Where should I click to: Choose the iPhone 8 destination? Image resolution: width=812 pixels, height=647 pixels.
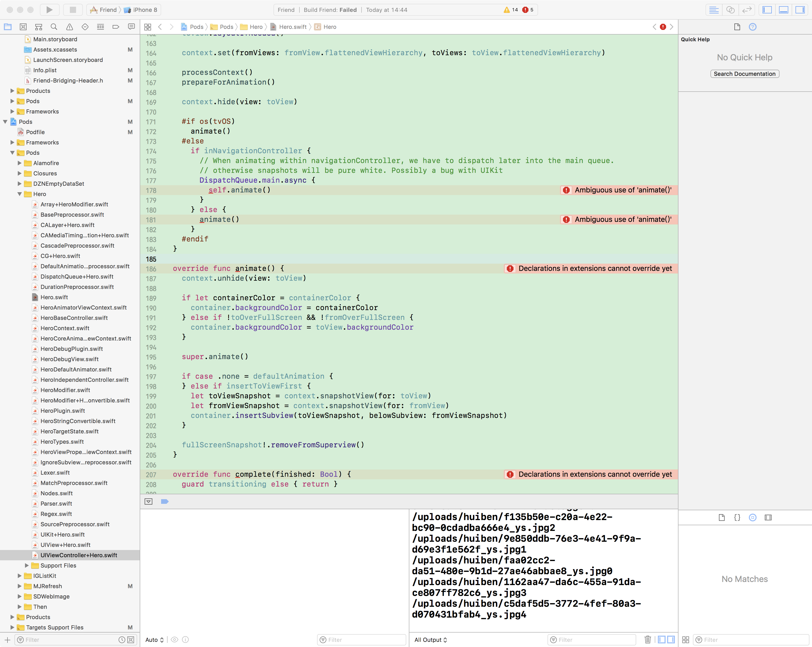[x=140, y=10]
